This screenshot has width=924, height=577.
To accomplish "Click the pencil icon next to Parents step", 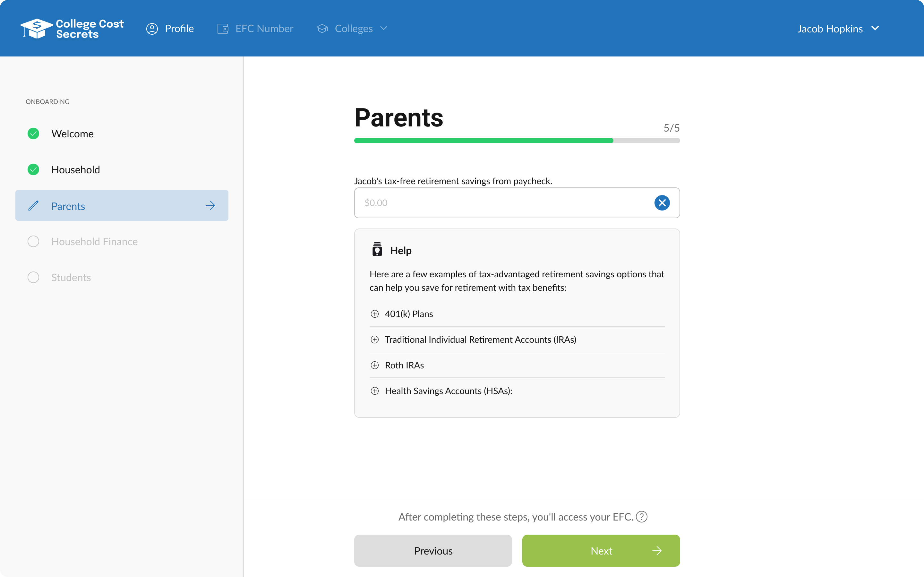I will (34, 205).
